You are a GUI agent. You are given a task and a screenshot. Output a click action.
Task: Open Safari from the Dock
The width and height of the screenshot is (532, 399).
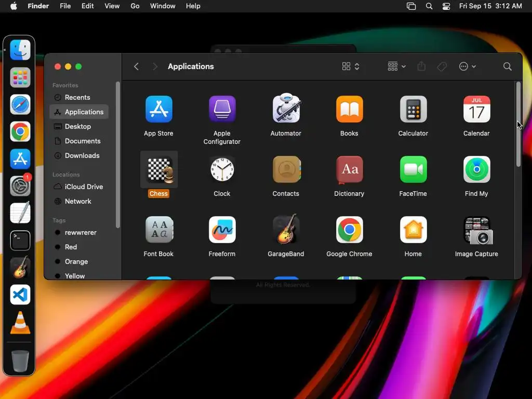pyautogui.click(x=20, y=104)
